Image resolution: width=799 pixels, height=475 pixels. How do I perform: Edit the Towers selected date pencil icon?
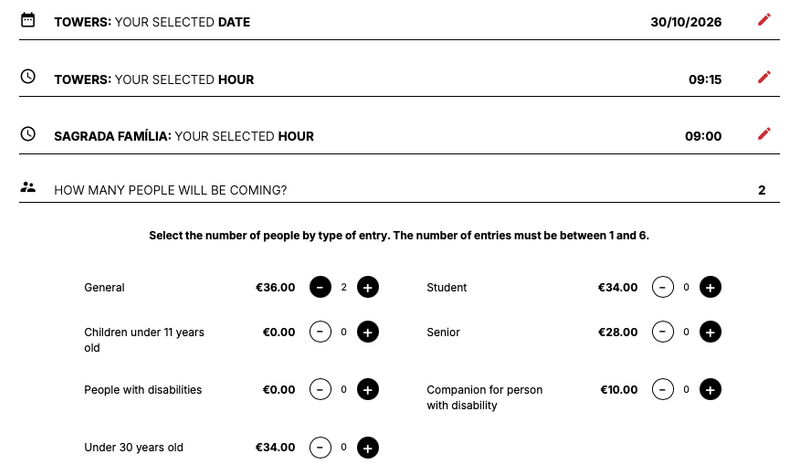(764, 19)
